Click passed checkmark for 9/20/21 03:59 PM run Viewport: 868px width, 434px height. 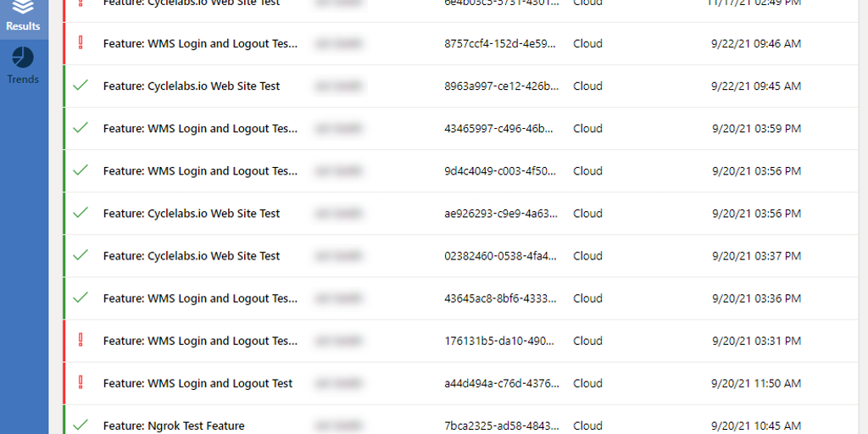(x=81, y=128)
